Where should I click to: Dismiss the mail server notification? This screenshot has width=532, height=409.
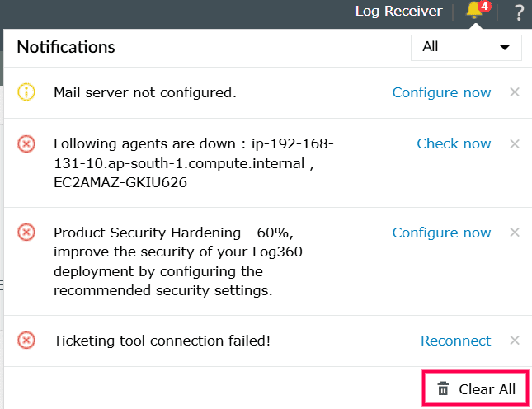(x=515, y=92)
